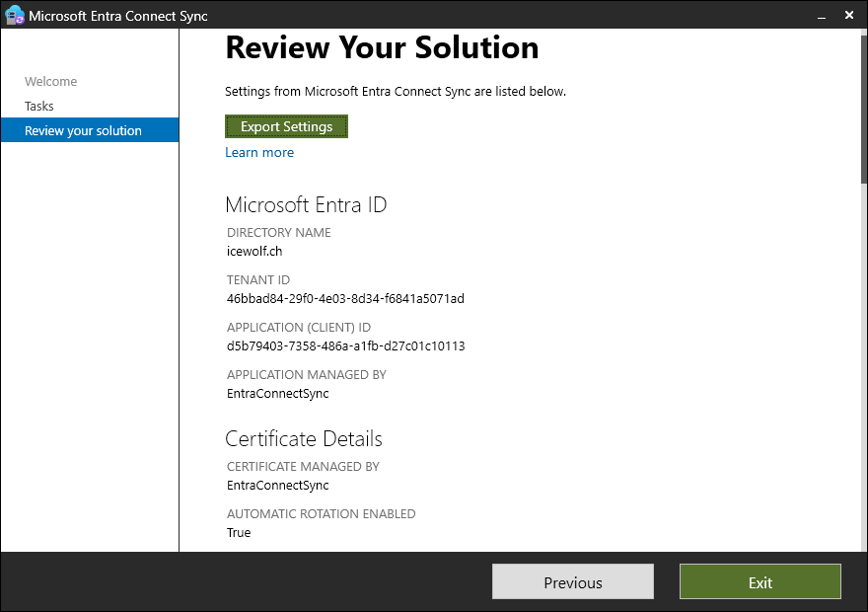Click the Microsoft Entra ID section heading
The width and height of the screenshot is (868, 612).
[306, 204]
